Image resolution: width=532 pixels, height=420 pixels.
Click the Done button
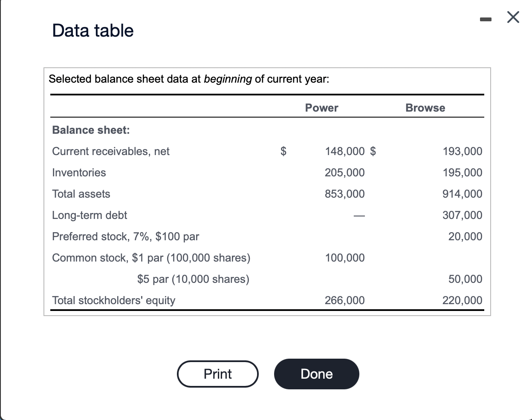317,374
